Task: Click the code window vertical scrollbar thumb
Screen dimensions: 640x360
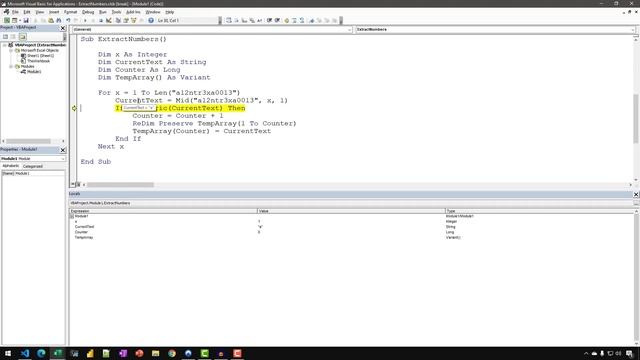Action: coord(636,118)
